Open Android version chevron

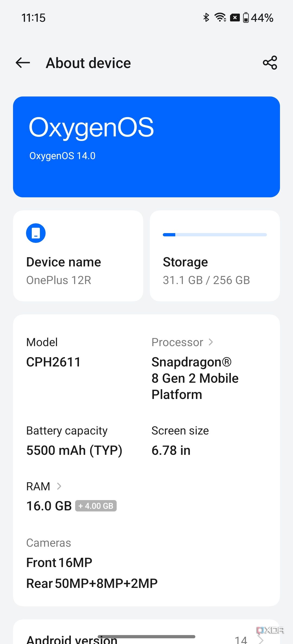coord(261,640)
